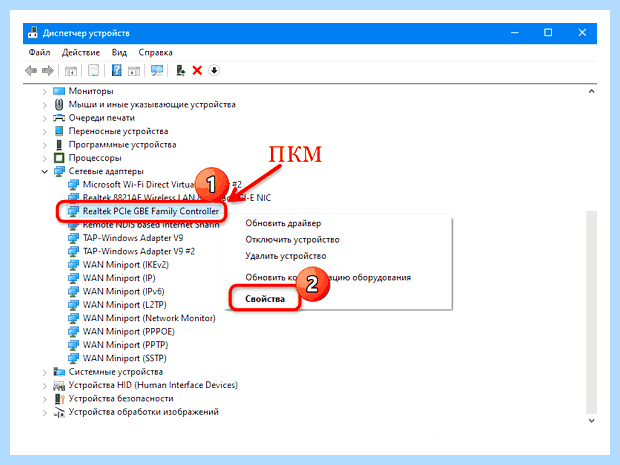Click the Сетевые адаптеры category icon

click(59, 171)
